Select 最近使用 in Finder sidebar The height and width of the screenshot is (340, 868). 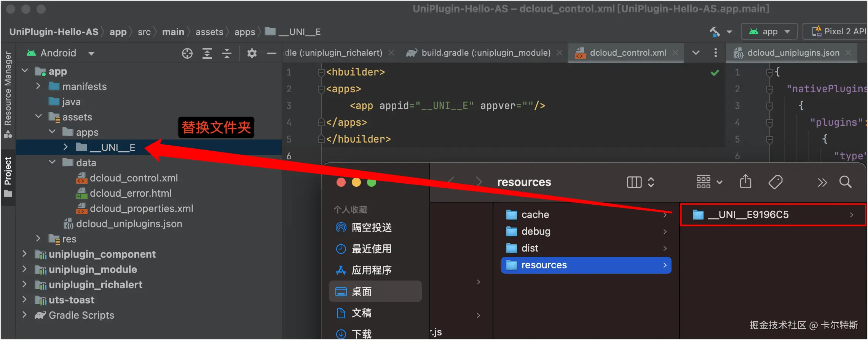[x=375, y=249]
